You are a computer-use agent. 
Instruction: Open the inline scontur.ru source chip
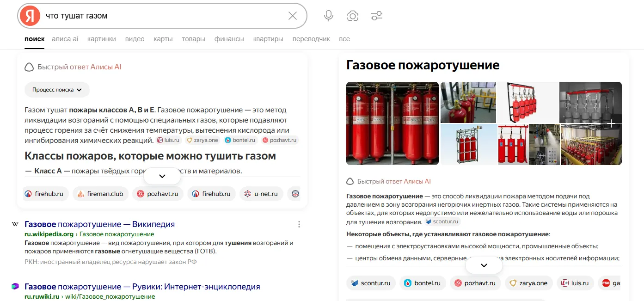442,221
